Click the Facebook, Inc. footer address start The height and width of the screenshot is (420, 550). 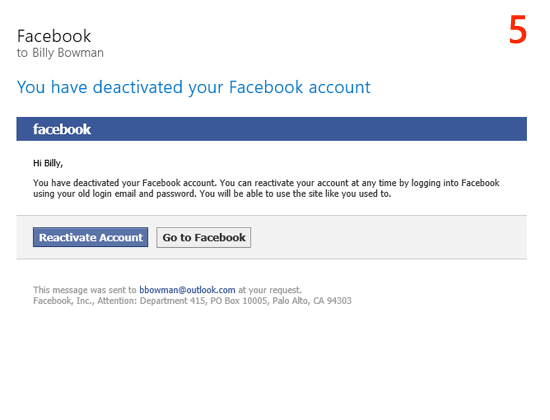[x=63, y=301]
